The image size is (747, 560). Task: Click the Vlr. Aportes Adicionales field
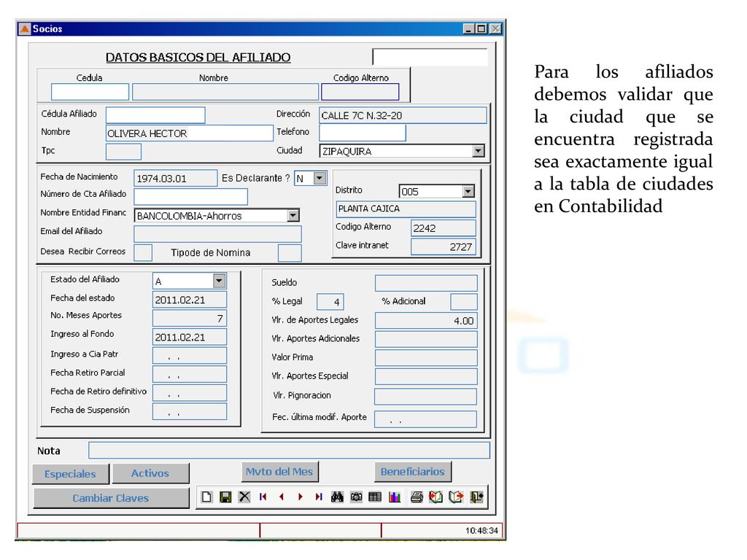click(426, 339)
